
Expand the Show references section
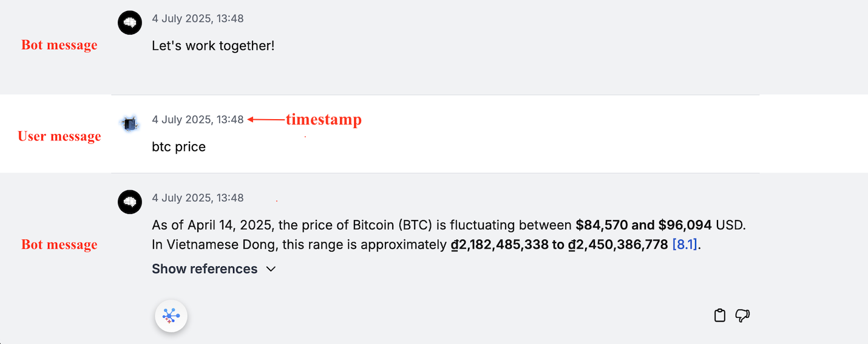pos(214,269)
